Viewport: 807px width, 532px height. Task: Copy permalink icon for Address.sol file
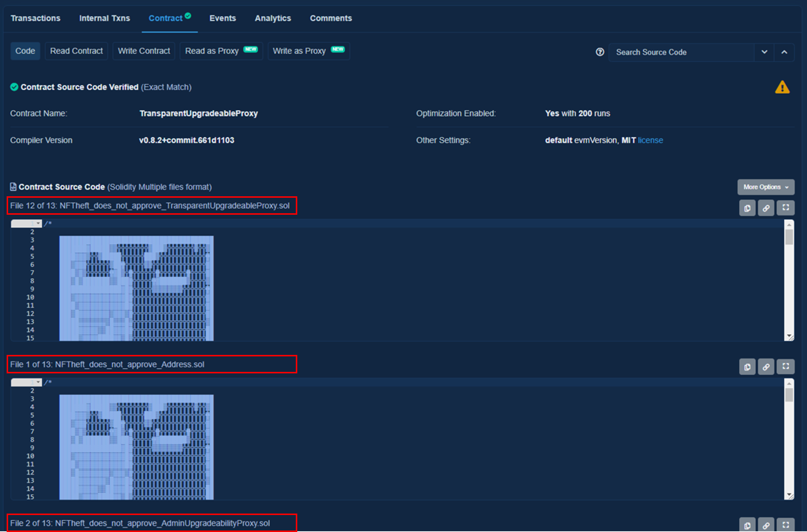(x=766, y=367)
